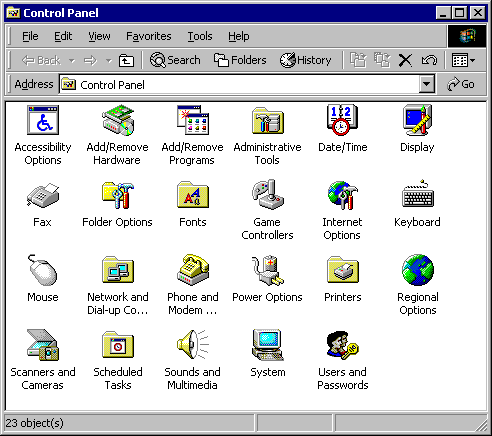The image size is (492, 436).
Task: Expand the Address bar dropdown arrow
Action: (427, 84)
